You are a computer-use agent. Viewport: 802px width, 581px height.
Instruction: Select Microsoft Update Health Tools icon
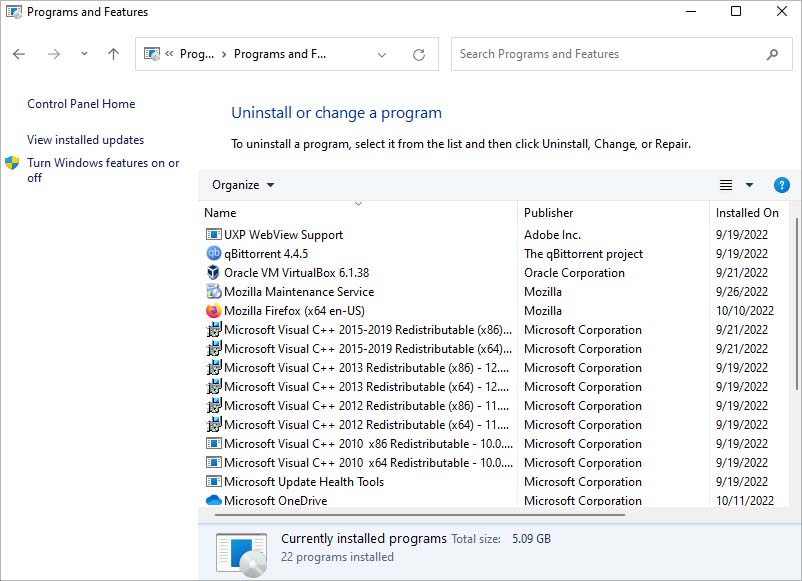point(213,481)
